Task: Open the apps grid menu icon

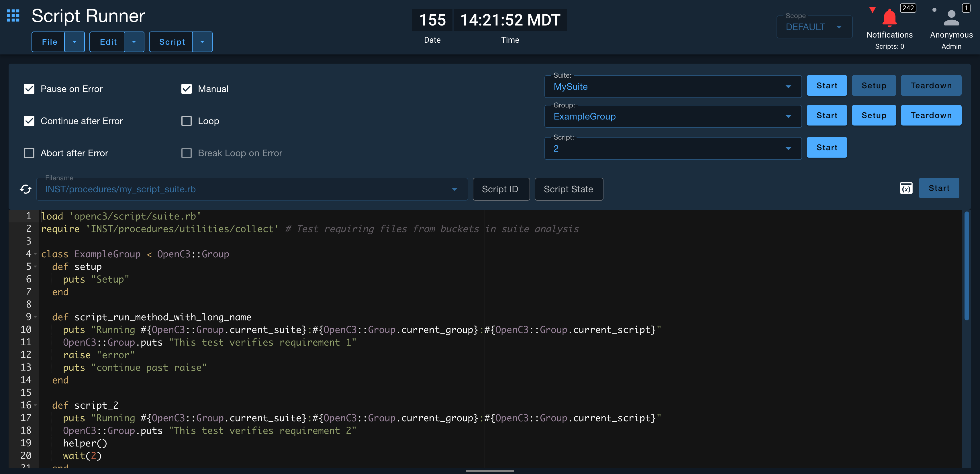Action: (13, 15)
